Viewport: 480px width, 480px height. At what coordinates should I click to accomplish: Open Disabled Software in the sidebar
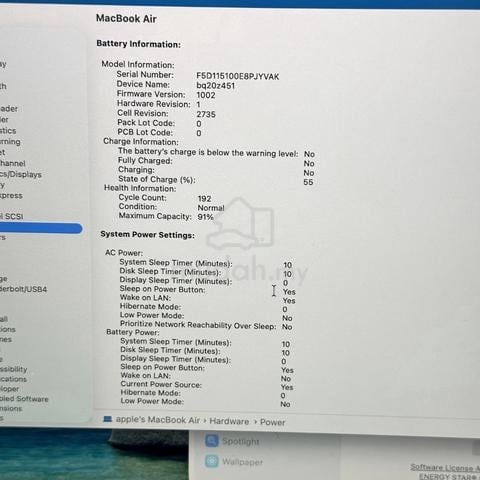point(24,399)
